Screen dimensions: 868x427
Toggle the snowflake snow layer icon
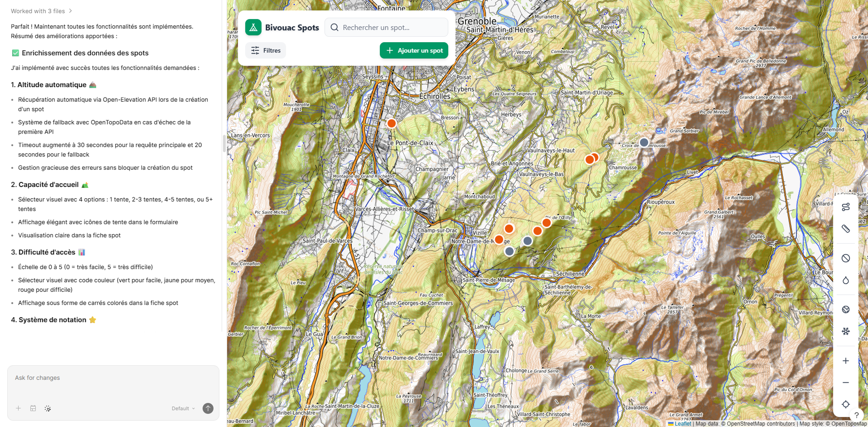click(x=845, y=331)
